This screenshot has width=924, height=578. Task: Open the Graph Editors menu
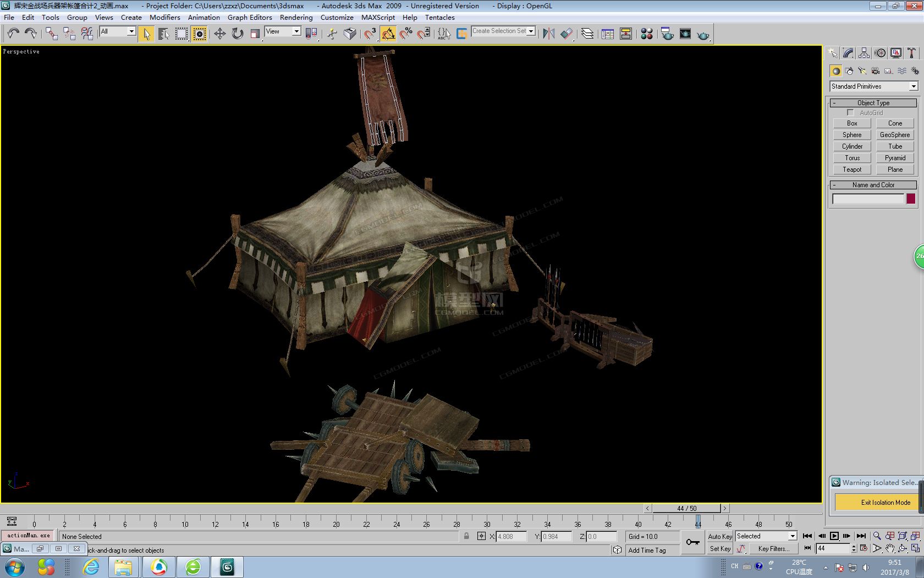250,18
